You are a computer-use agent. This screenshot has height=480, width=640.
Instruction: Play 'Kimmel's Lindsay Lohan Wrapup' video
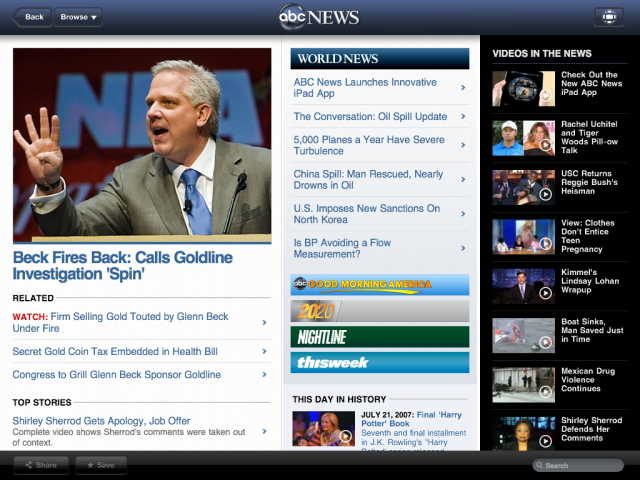(x=523, y=286)
